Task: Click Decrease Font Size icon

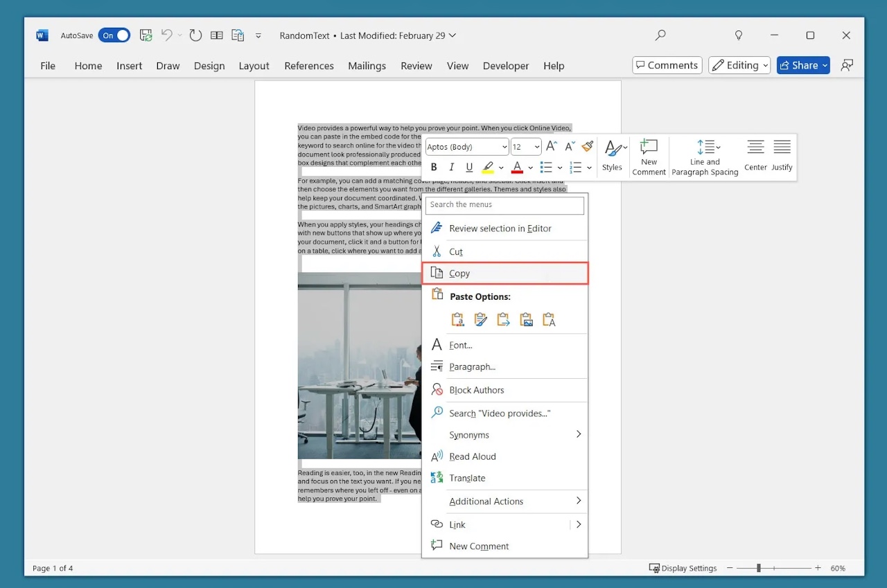Action: click(570, 146)
